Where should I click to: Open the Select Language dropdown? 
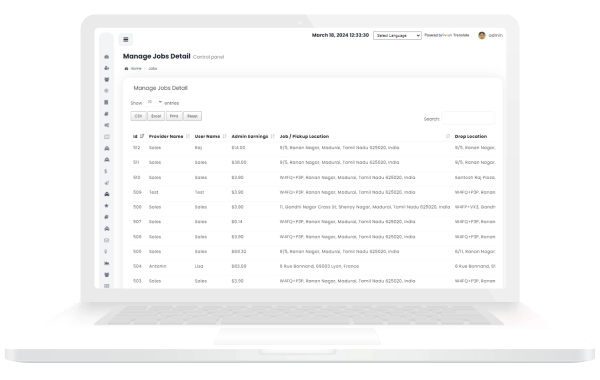[x=397, y=36]
